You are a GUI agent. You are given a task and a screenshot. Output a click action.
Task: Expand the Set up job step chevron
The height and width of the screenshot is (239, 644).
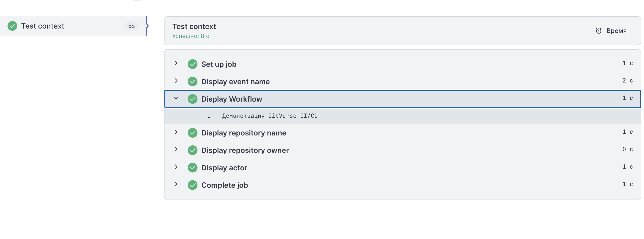click(x=176, y=63)
